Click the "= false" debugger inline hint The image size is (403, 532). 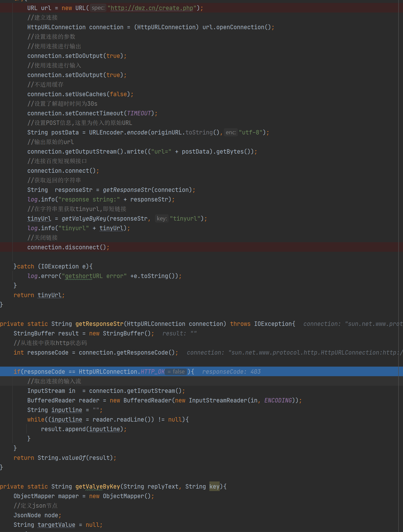click(x=176, y=372)
